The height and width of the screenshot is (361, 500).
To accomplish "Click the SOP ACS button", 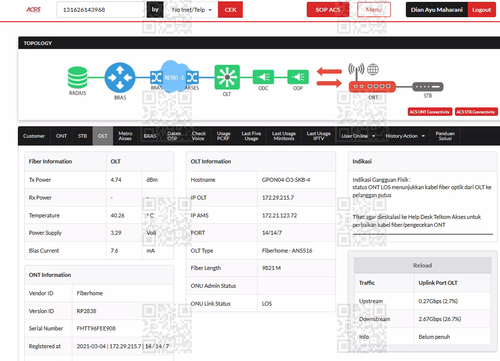I will (x=328, y=10).
